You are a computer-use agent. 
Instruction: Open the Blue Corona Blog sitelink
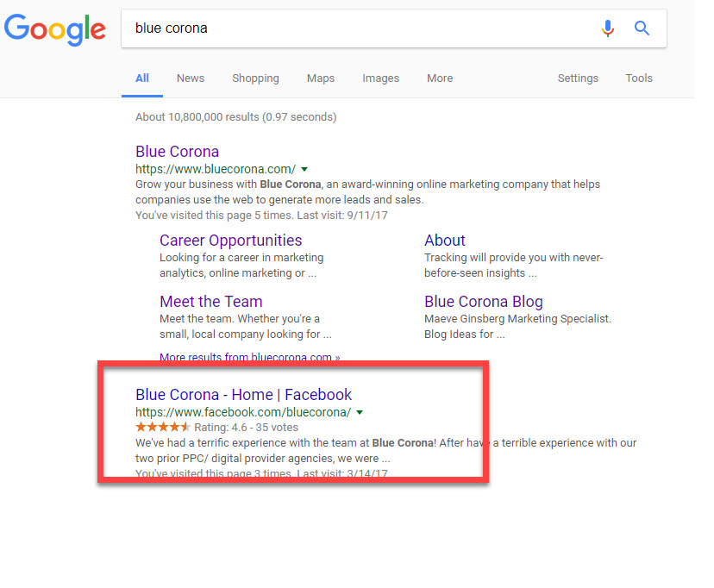(484, 302)
